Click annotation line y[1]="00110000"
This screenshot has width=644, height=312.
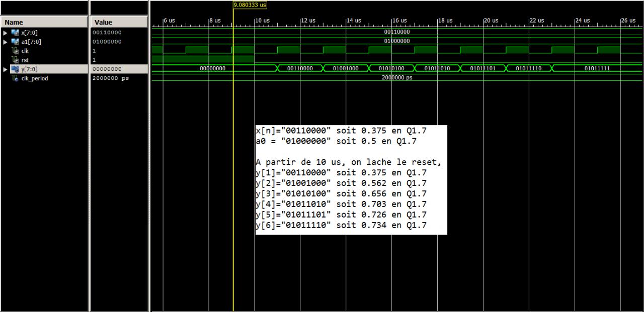click(x=341, y=173)
